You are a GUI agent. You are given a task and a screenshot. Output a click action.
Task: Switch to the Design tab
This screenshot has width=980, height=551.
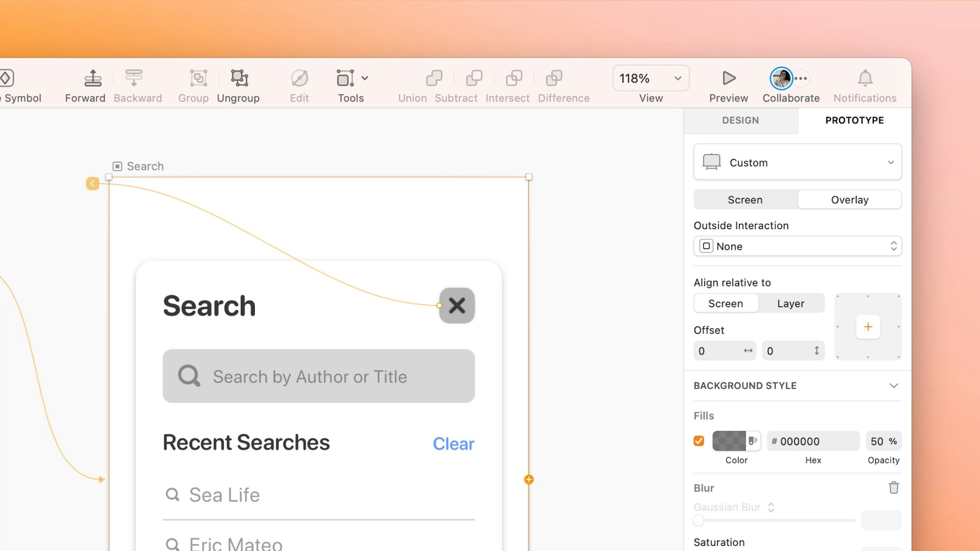coord(740,120)
